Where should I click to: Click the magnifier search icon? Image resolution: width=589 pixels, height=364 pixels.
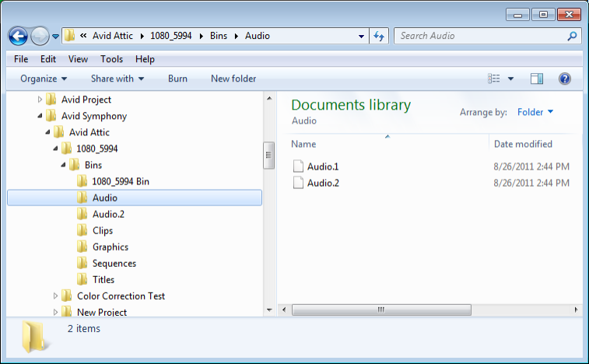click(x=572, y=36)
